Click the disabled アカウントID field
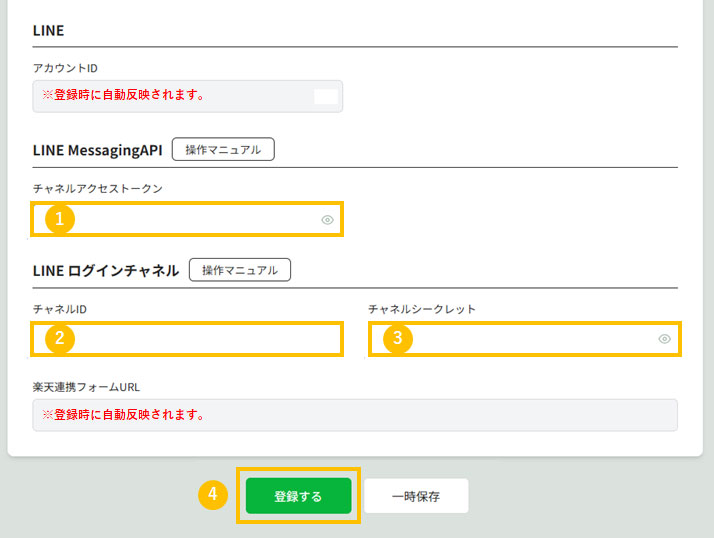Viewport: 714px width, 538px height. [x=170, y=96]
